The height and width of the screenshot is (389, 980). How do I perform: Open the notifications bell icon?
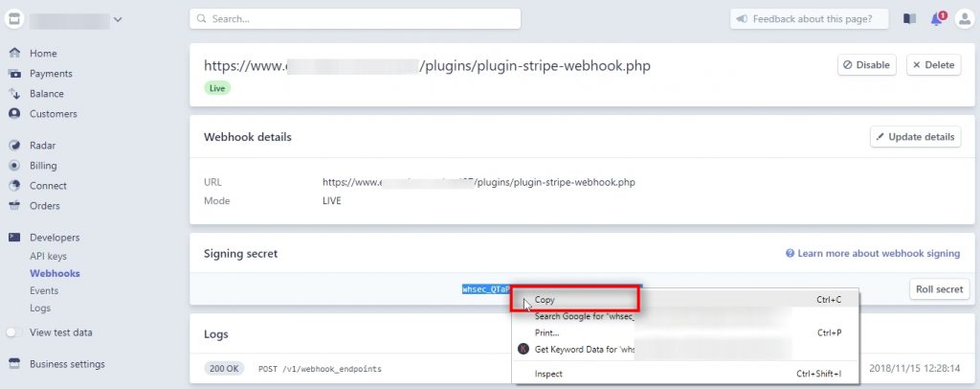[937, 19]
